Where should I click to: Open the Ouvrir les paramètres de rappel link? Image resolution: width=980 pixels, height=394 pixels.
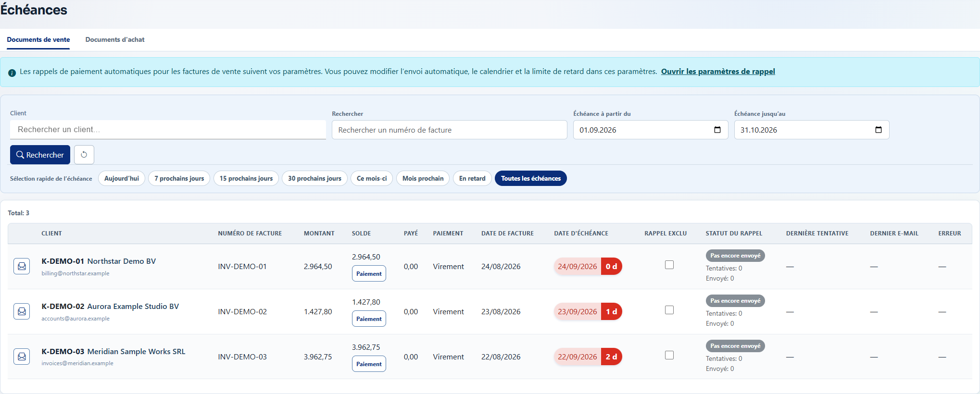click(718, 72)
